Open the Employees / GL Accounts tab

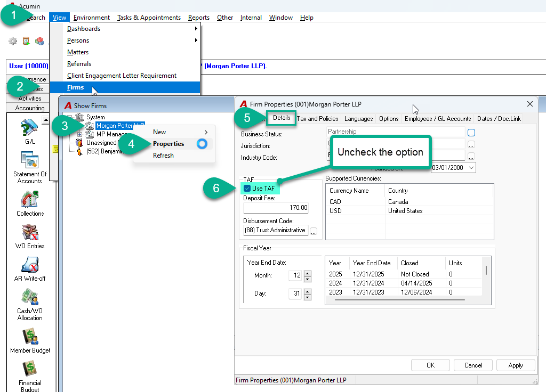click(438, 119)
